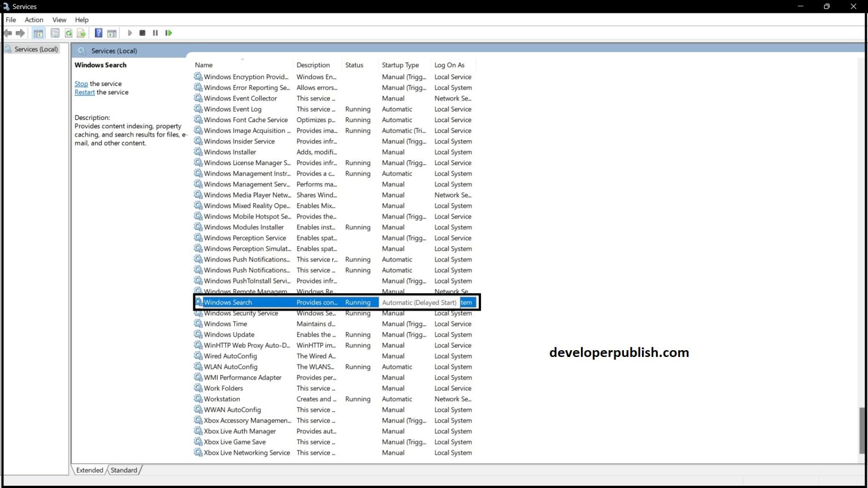The height and width of the screenshot is (488, 868).
Task: Open the Action menu
Action: coord(33,19)
